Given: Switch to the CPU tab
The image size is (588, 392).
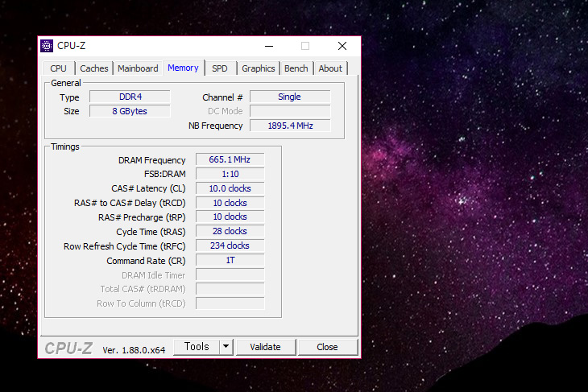Looking at the screenshot, I should pos(58,68).
